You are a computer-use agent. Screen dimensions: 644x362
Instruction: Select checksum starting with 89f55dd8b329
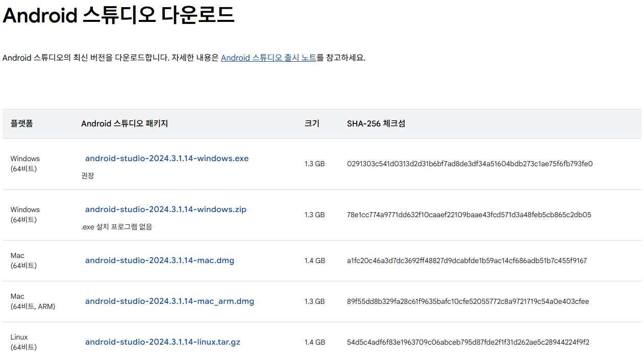point(468,302)
